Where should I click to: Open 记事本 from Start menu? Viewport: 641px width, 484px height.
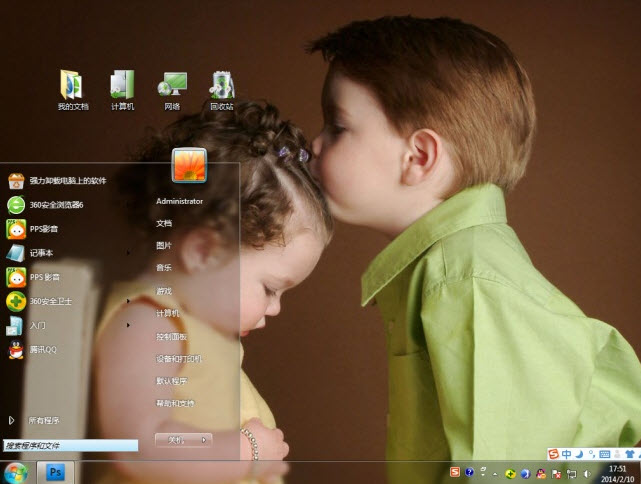(31, 253)
